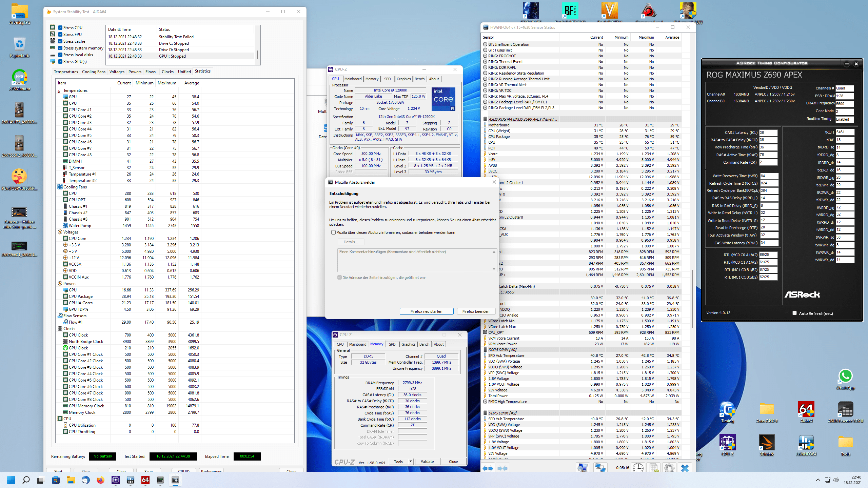Open HWiNFO settings gear icon
Viewport: 868px width, 488px height.
point(669,468)
